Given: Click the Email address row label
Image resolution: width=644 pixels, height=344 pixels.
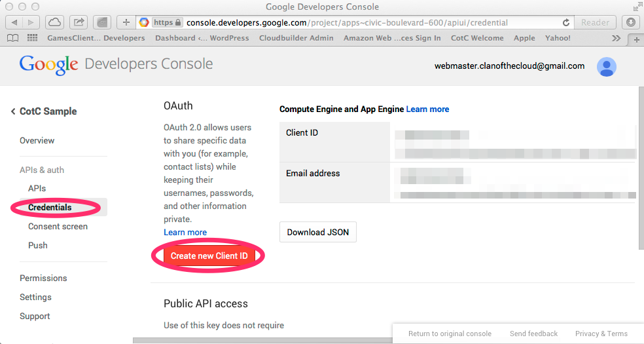Looking at the screenshot, I should (x=313, y=174).
